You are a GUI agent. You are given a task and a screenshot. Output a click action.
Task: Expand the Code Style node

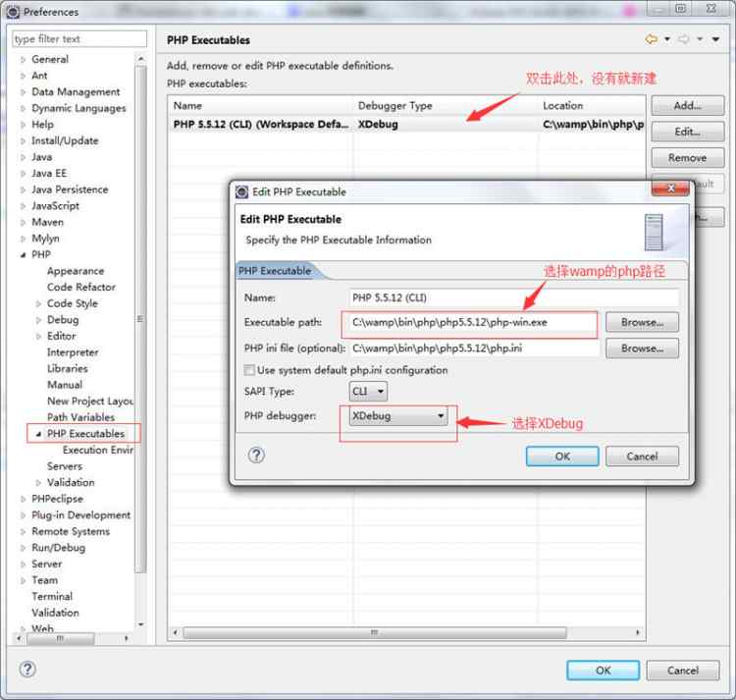point(38,303)
